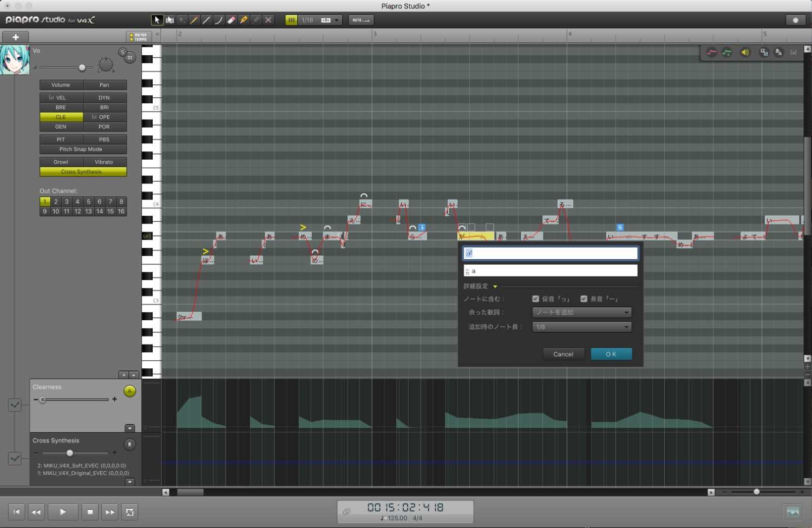
Task: Open the 1/8 note length dropdown
Action: 581,327
